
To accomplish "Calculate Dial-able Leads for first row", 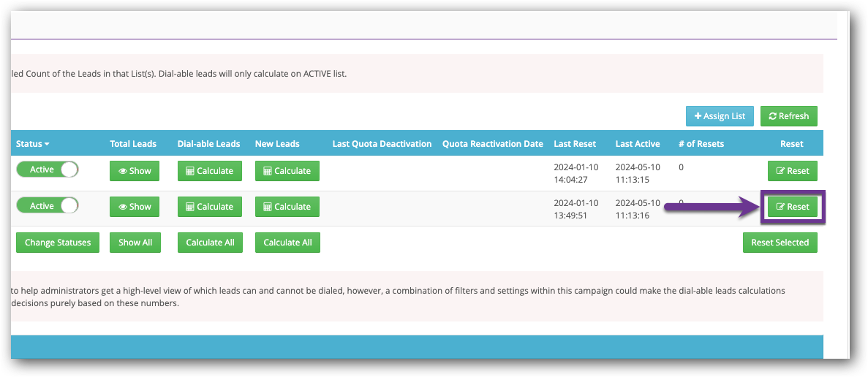I will [x=209, y=171].
